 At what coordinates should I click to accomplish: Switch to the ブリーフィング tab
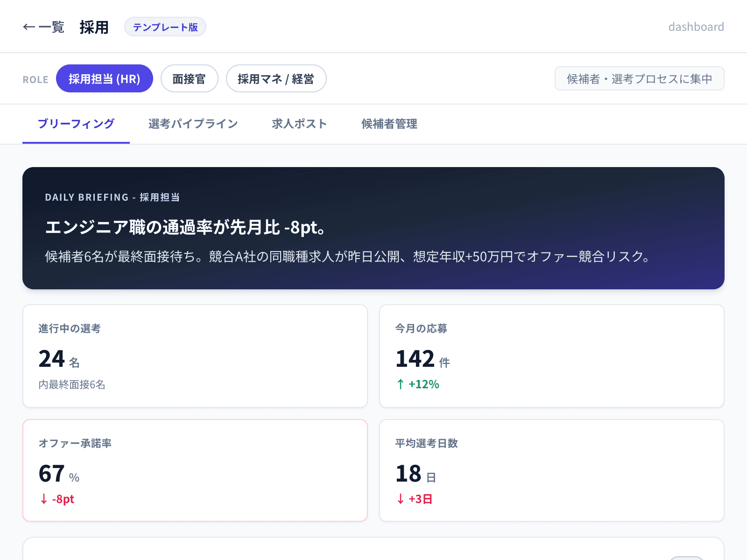click(x=76, y=124)
